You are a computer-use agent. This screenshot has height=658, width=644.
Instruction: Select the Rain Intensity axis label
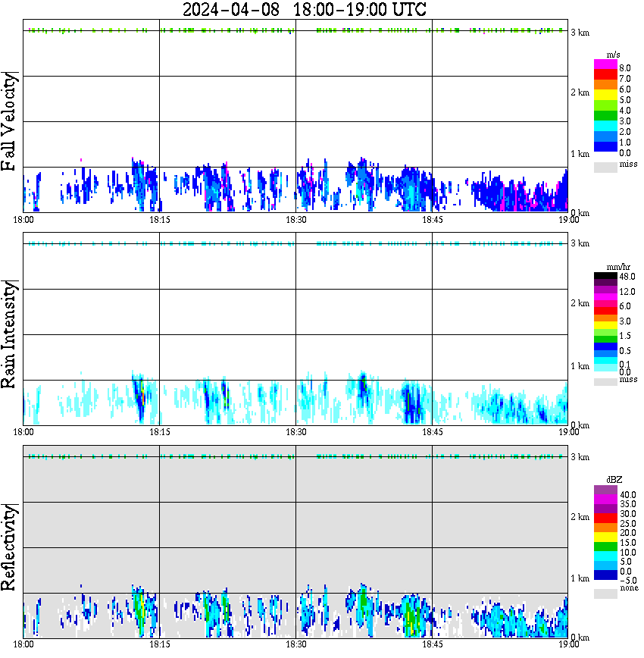point(9,334)
